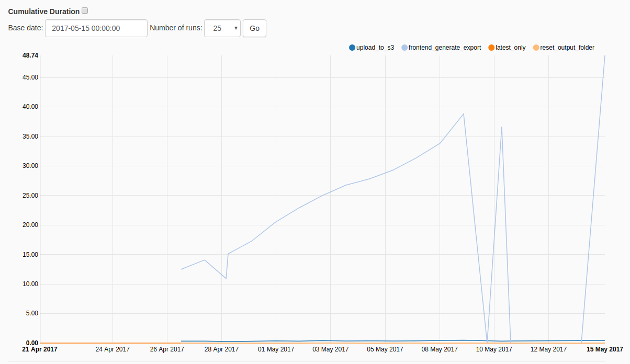Enable the Cumulative Duration checkbox
The image size is (630, 364).
85,10
